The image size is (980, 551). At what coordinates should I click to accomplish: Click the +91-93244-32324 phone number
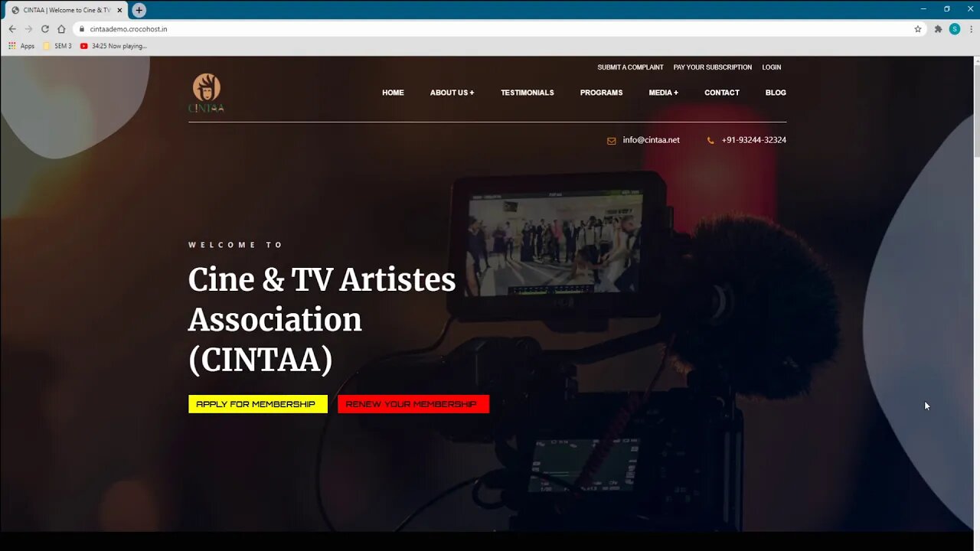coord(753,140)
